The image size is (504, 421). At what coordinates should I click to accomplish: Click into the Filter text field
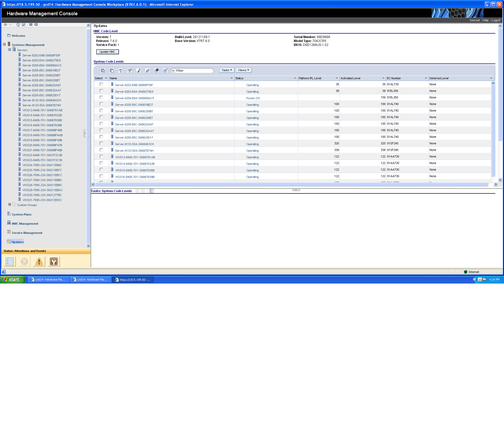194,71
